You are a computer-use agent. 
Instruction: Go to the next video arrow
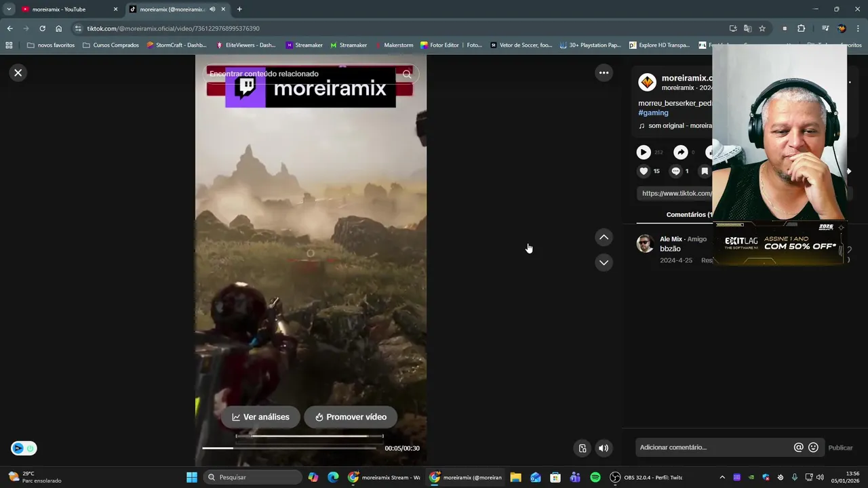coord(604,262)
